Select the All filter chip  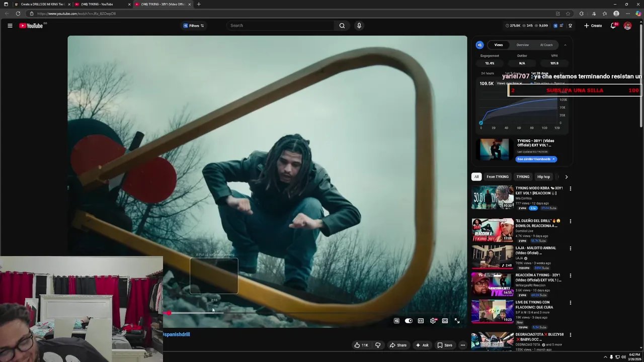coord(476,177)
